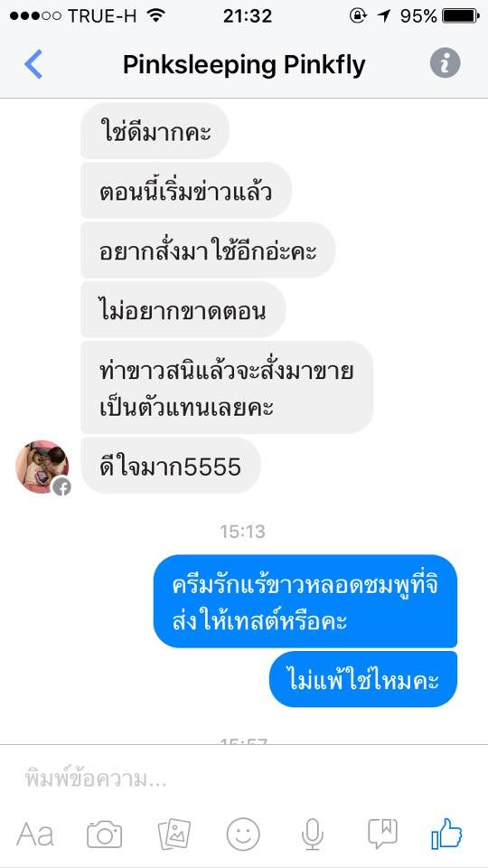Tap the Pinksleeping Pinkfly conversation title

coord(244,65)
